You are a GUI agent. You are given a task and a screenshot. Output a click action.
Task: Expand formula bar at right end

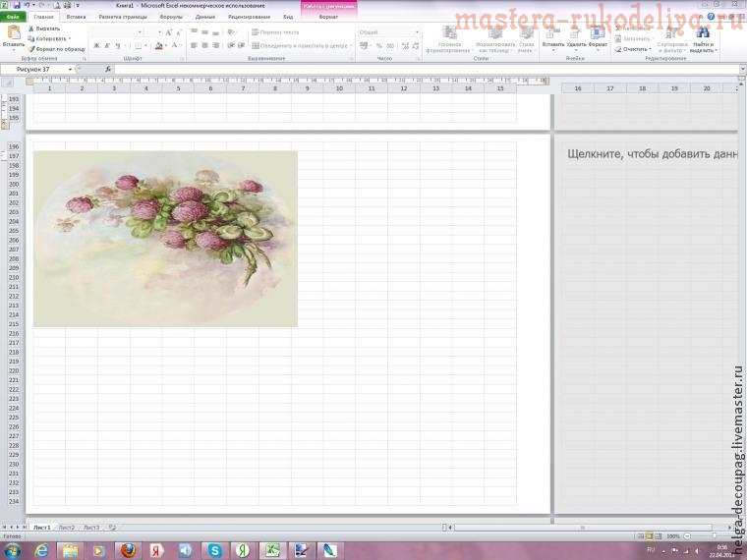pos(742,69)
